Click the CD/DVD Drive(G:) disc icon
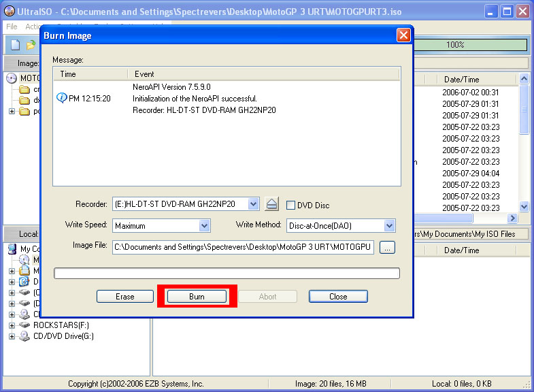The width and height of the screenshot is (534, 392). coord(24,336)
